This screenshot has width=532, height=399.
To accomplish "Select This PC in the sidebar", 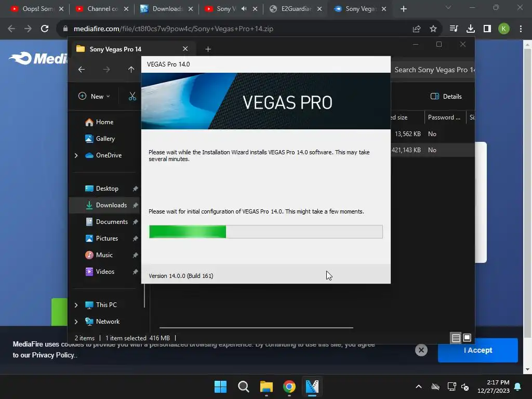I will click(106, 304).
